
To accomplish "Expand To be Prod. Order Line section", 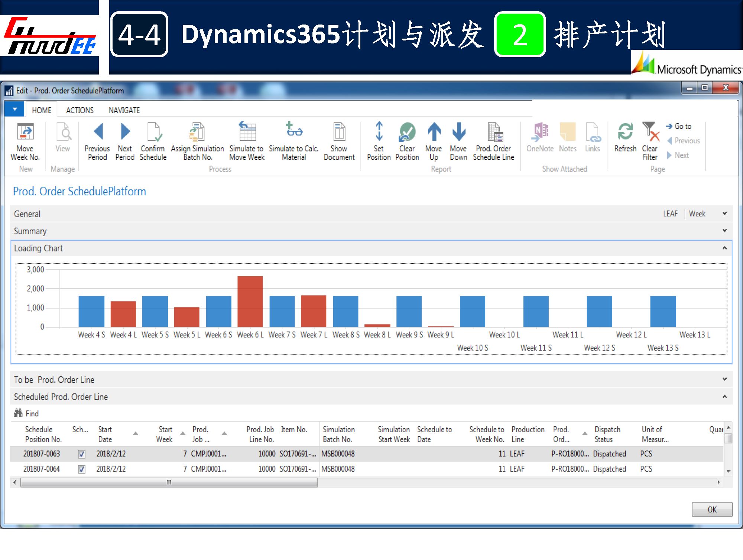I will (x=724, y=379).
